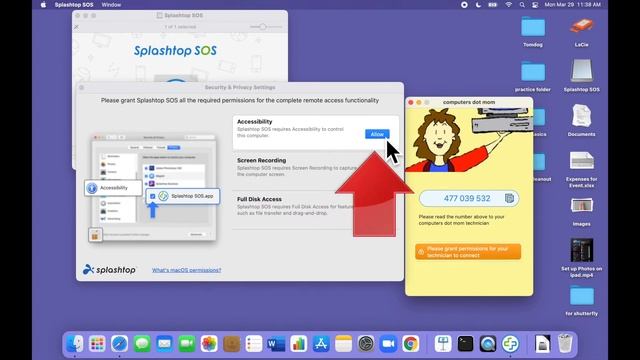Viewport: 640px width, 360px height.
Task: Open Notes from the Dock
Action: coord(344,344)
